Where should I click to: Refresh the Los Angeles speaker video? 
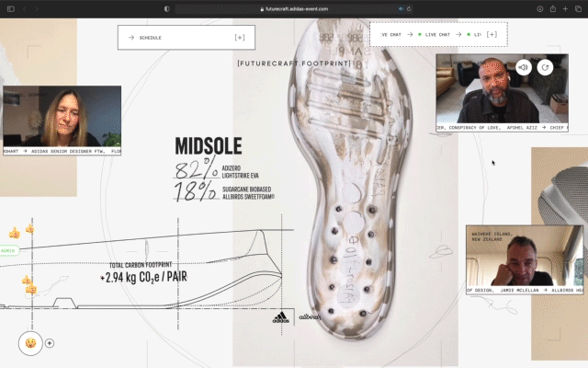(545, 67)
